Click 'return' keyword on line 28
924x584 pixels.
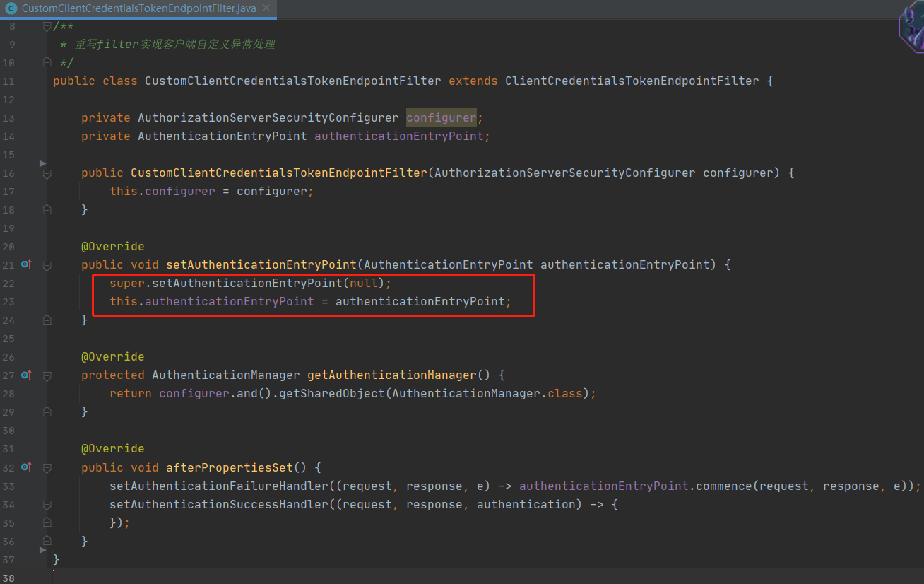[131, 393]
